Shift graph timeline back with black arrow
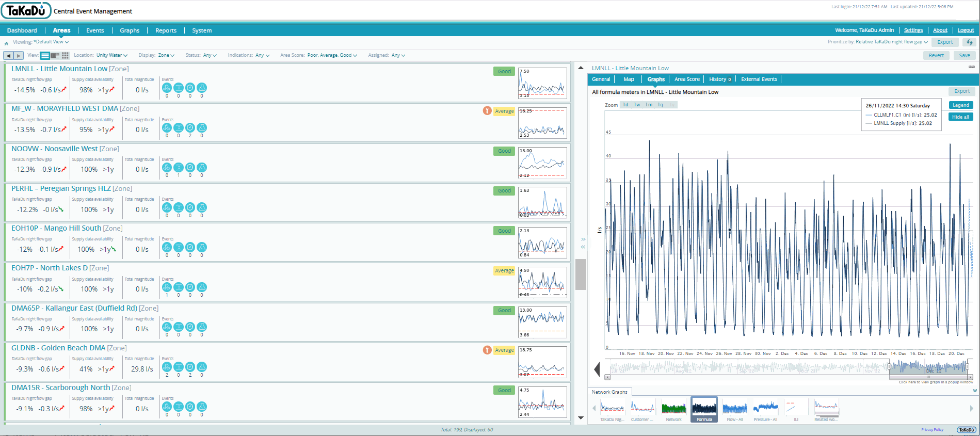The image size is (980, 436). click(597, 369)
